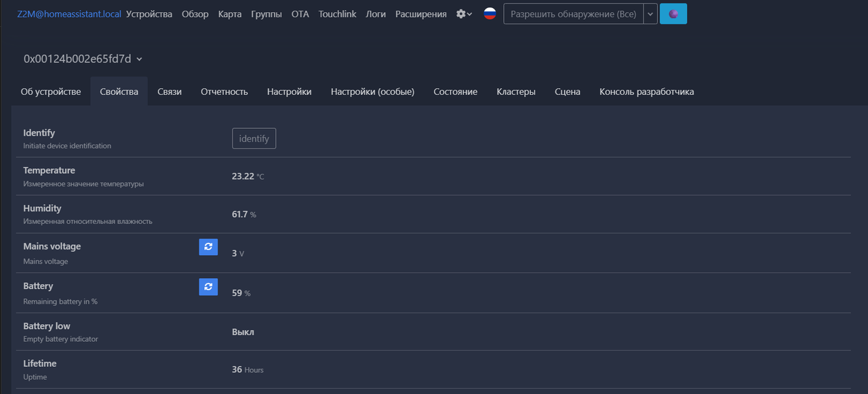Click the purple circle theme button
The image size is (868, 394).
[x=673, y=14]
